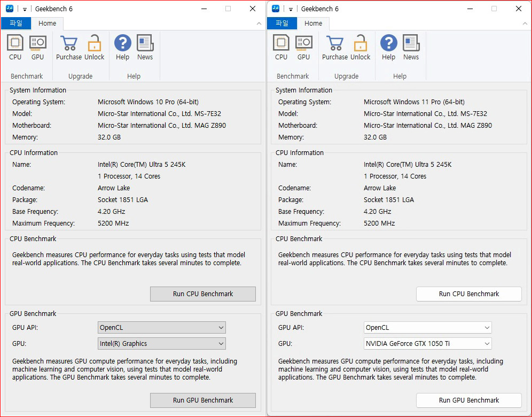The width and height of the screenshot is (532, 417).
Task: Open the 파일 menu in right window
Action: [282, 23]
